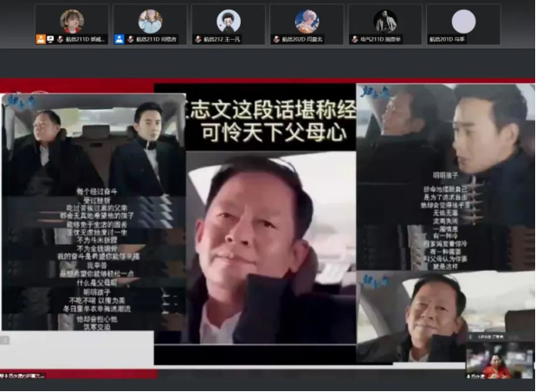Select the 航信202D participant avatar
Image resolution: width=536 pixels, height=392 pixels.
coord(307,21)
